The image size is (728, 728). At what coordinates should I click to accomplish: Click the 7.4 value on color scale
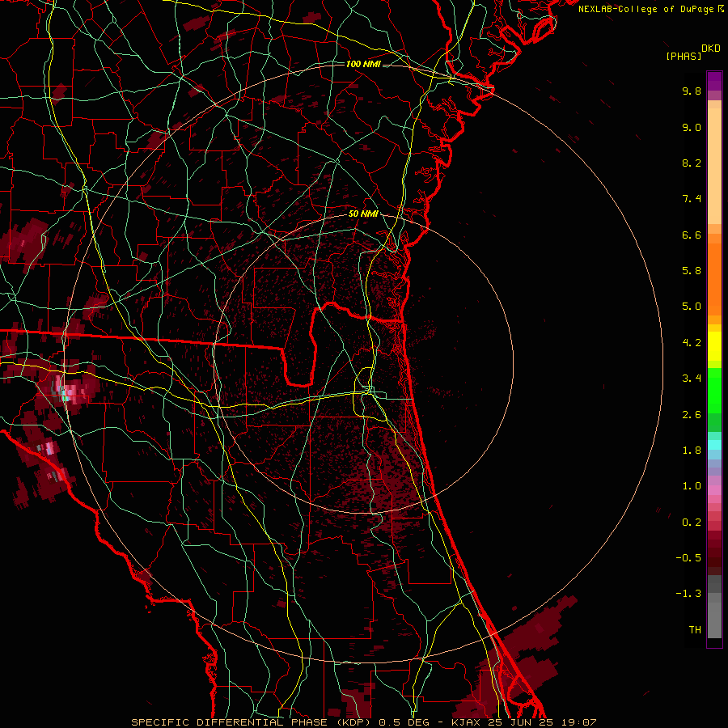692,199
